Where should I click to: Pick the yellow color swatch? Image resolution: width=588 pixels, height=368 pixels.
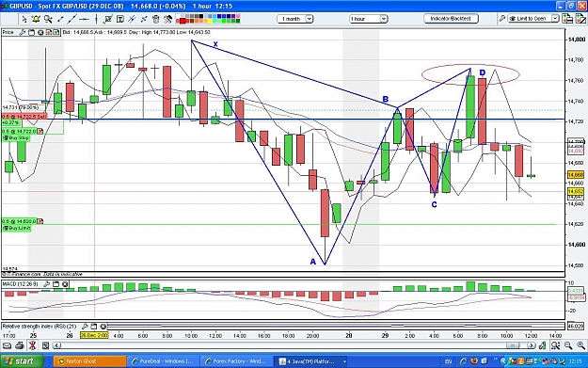(210, 21)
